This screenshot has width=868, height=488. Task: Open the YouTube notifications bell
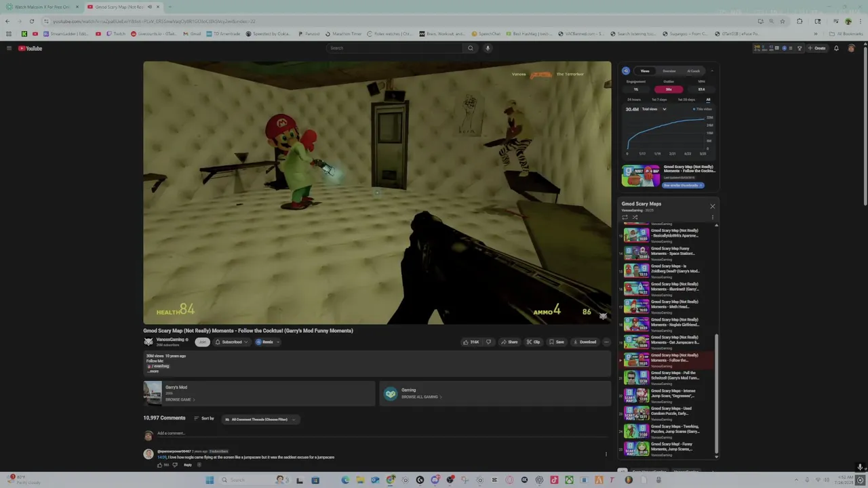pyautogui.click(x=836, y=48)
